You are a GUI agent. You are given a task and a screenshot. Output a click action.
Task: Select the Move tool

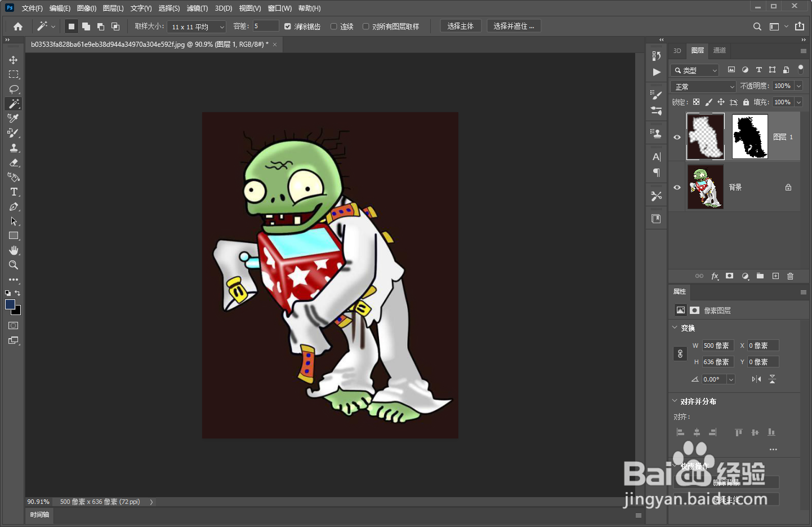14,60
